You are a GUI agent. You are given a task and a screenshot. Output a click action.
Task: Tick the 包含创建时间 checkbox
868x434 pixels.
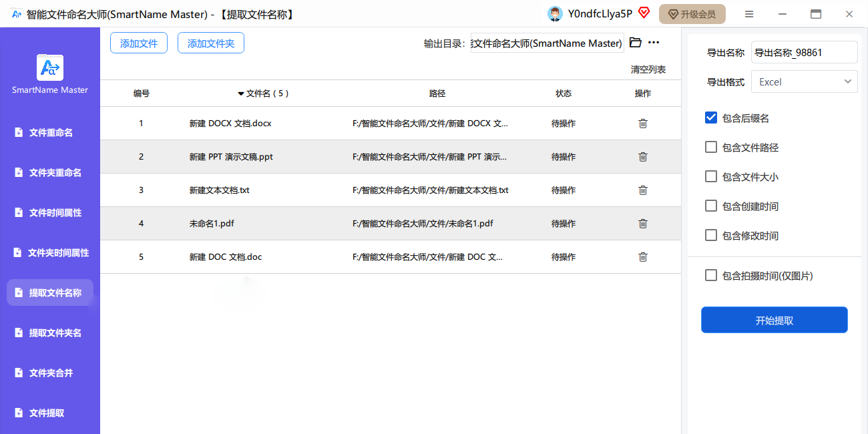[711, 206]
